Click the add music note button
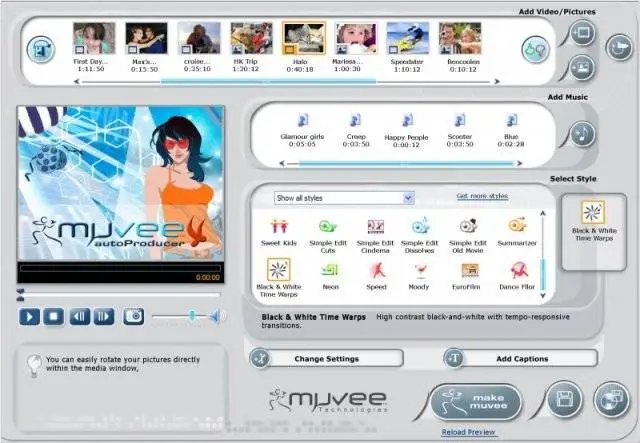640x443 pixels. 582,134
